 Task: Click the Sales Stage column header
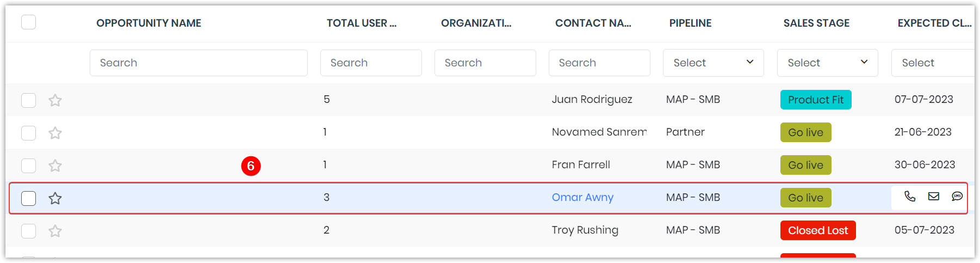click(816, 23)
